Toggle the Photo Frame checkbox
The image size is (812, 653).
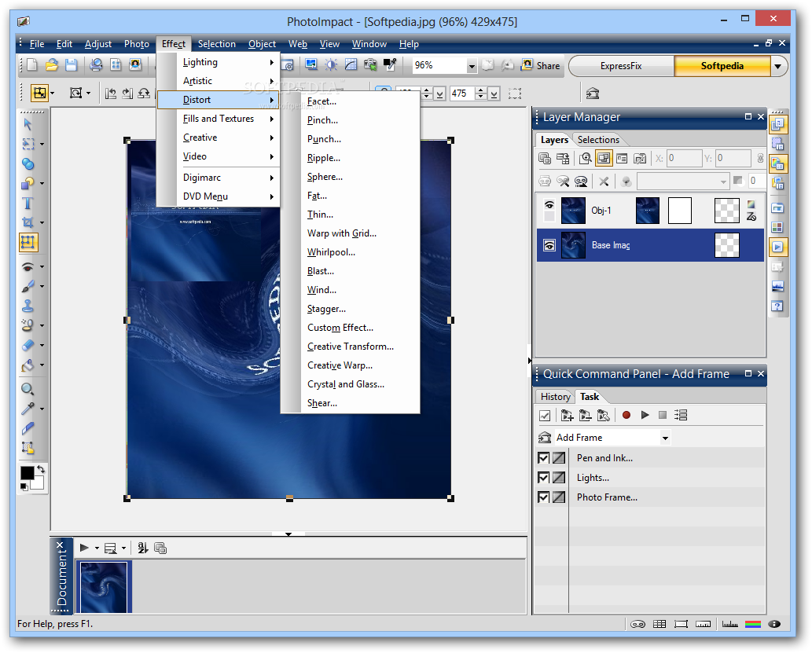543,497
